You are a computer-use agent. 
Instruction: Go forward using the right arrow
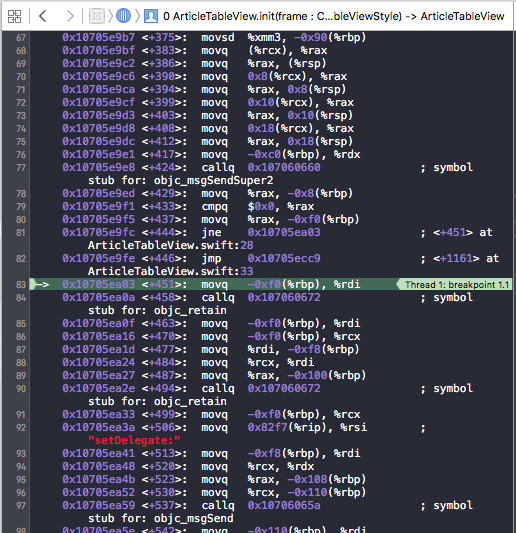point(70,16)
